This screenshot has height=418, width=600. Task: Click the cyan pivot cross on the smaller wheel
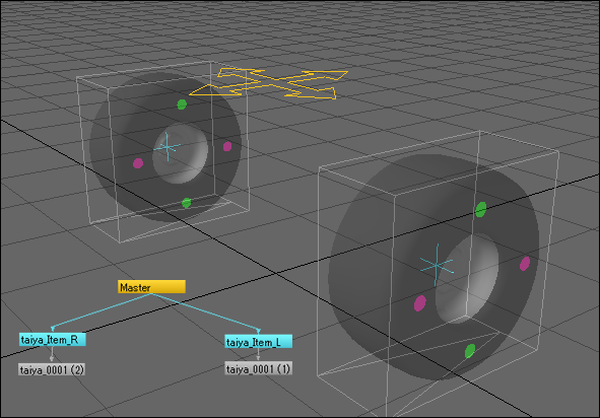[x=168, y=147]
